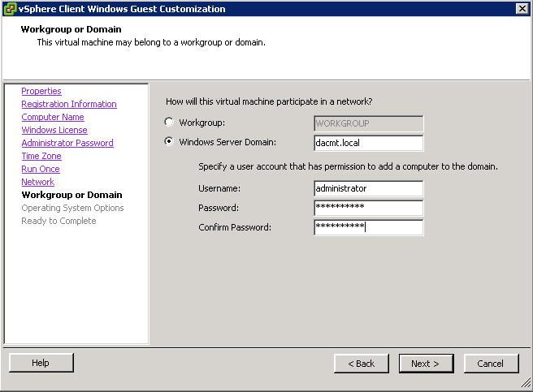Close the Guest Customization dialog
Viewport: 533px width, 392px height.
(x=522, y=8)
